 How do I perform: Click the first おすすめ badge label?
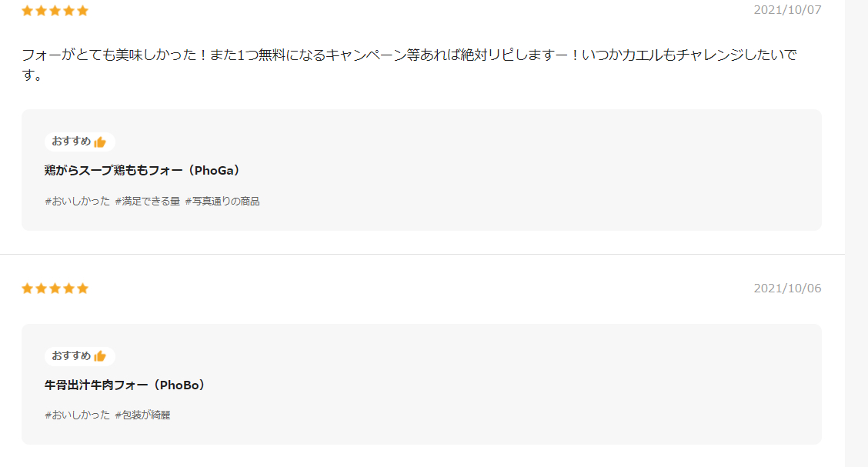coord(72,142)
